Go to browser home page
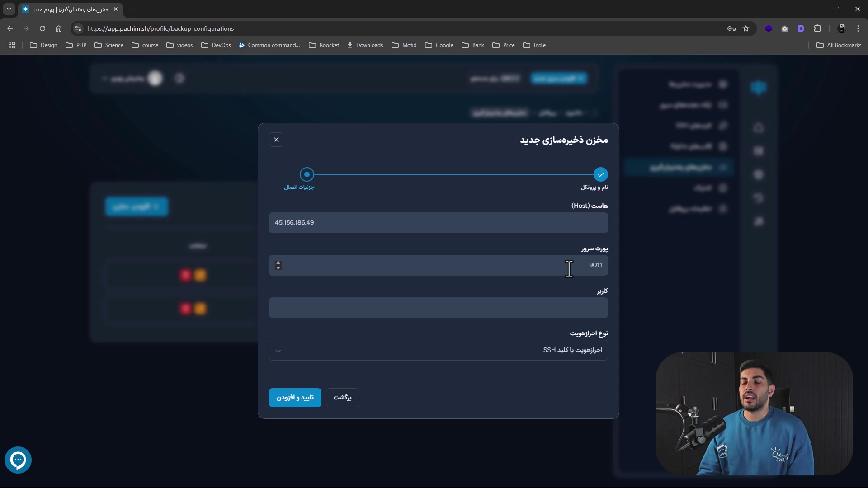This screenshot has height=488, width=868. [59, 28]
